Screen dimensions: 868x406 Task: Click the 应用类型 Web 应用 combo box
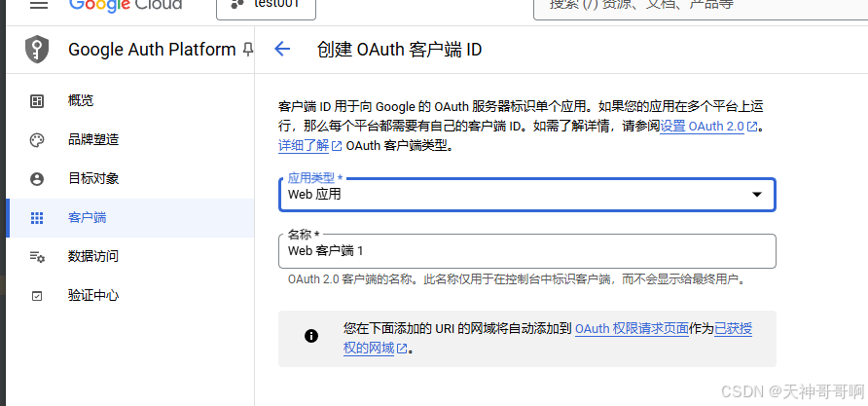click(x=527, y=195)
